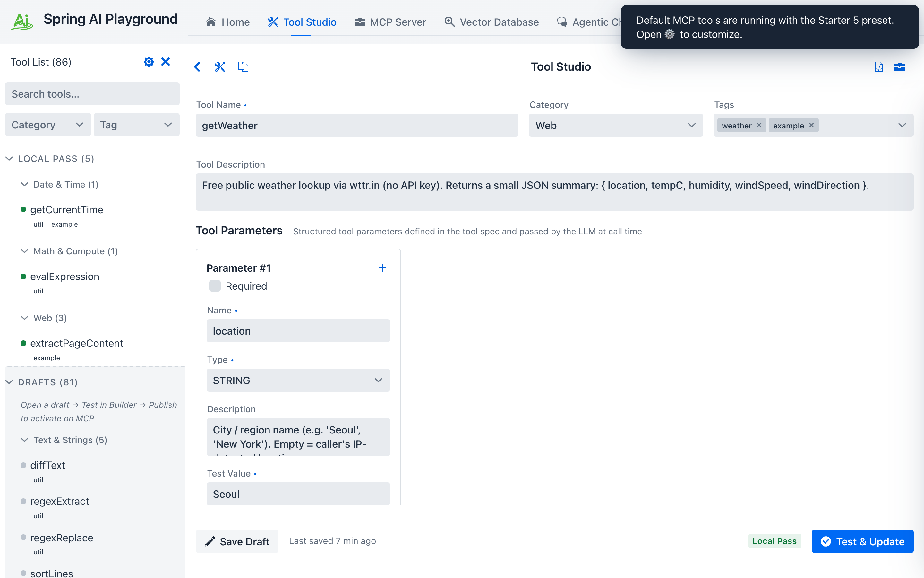924x578 pixels.
Task: Click the Tool Name field getWeather
Action: pos(357,125)
